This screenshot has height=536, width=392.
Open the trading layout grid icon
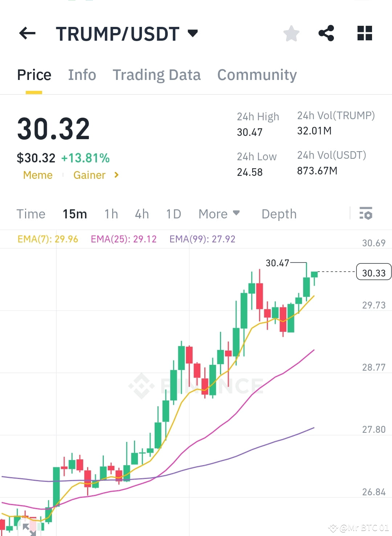(364, 33)
